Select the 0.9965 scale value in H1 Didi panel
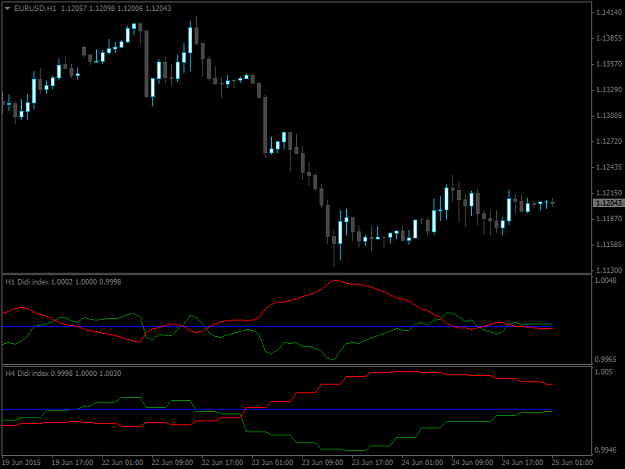Screen dimensions: 625x469 click(x=605, y=359)
